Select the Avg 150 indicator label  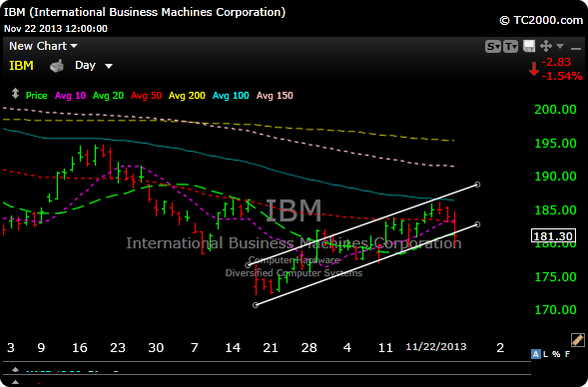point(275,96)
